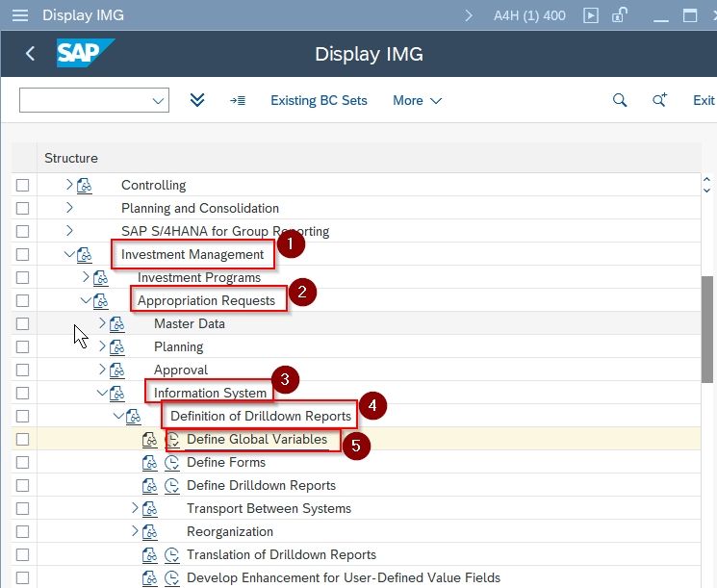
Task: Tick checkbox for Define Global Variables row
Action: coord(22,440)
